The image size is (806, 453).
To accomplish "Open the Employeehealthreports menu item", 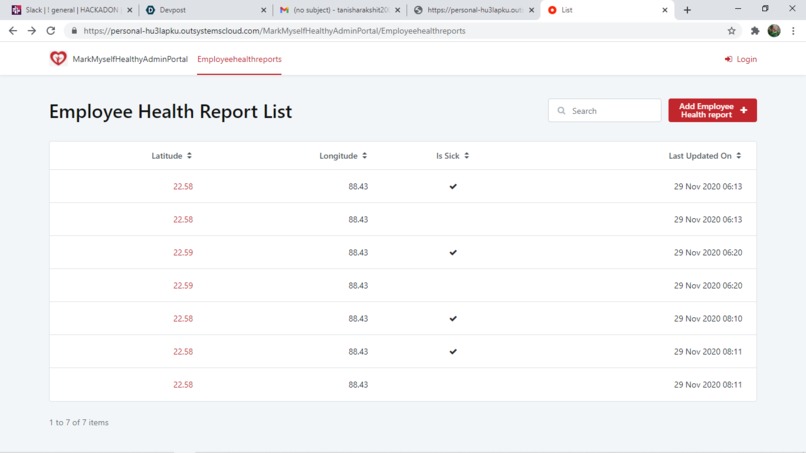I will (239, 59).
